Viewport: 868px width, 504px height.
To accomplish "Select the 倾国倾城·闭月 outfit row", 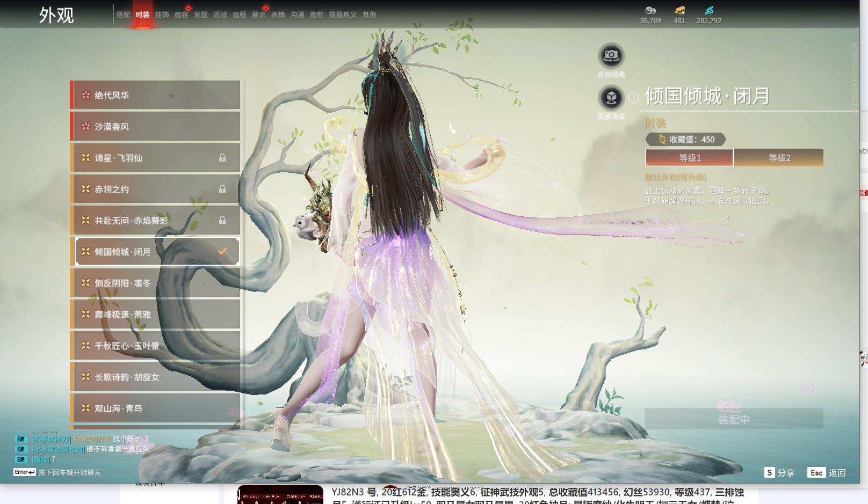I will (155, 251).
